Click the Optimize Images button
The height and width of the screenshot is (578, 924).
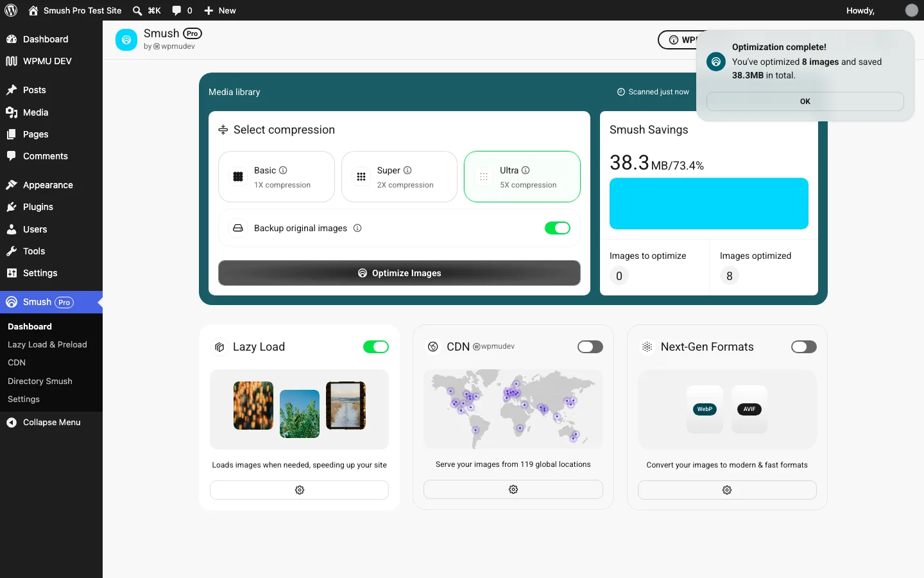click(399, 273)
